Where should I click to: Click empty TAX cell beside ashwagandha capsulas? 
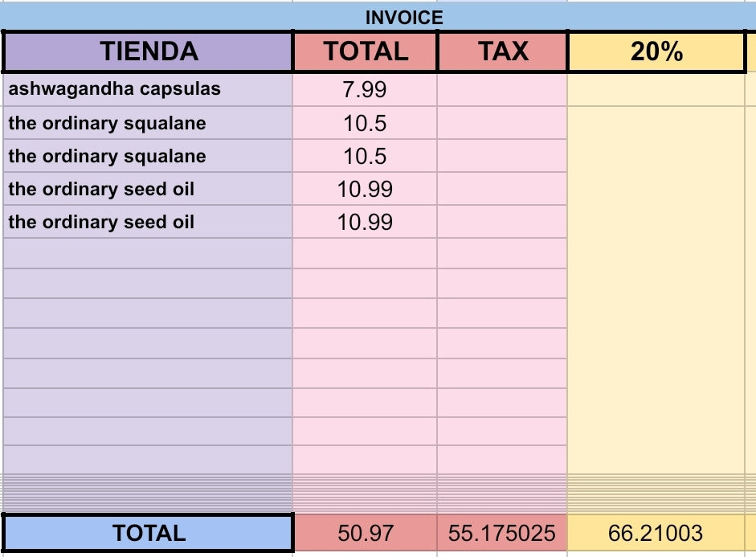point(503,89)
